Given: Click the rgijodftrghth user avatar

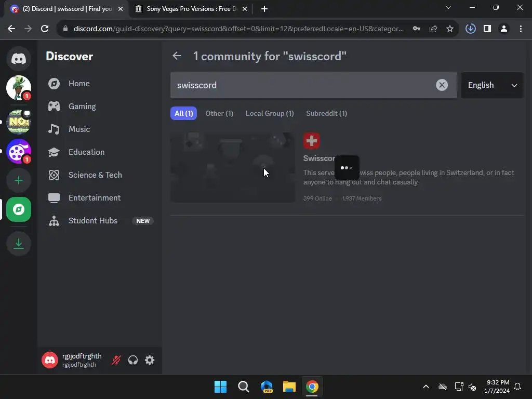Looking at the screenshot, I should click(x=50, y=360).
